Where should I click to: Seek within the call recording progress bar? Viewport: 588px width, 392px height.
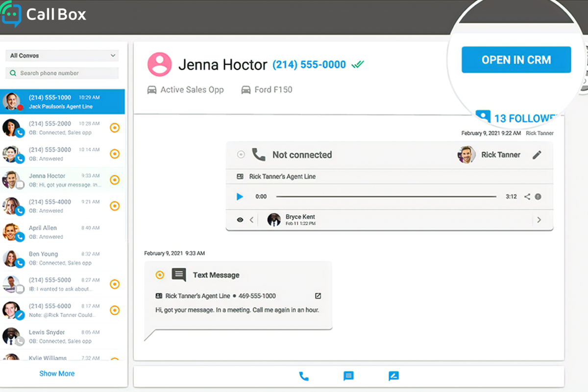(x=386, y=197)
